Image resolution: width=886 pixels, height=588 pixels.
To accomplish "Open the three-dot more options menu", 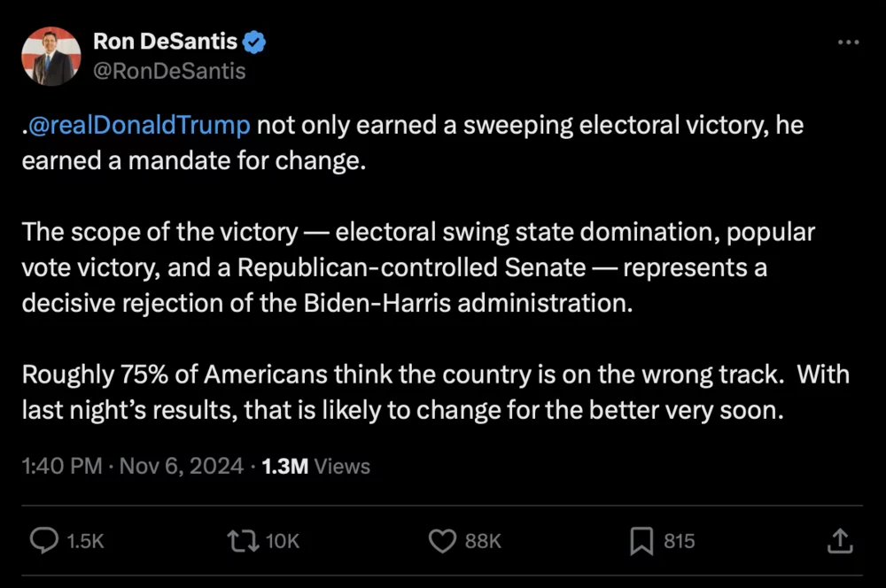I will [848, 43].
